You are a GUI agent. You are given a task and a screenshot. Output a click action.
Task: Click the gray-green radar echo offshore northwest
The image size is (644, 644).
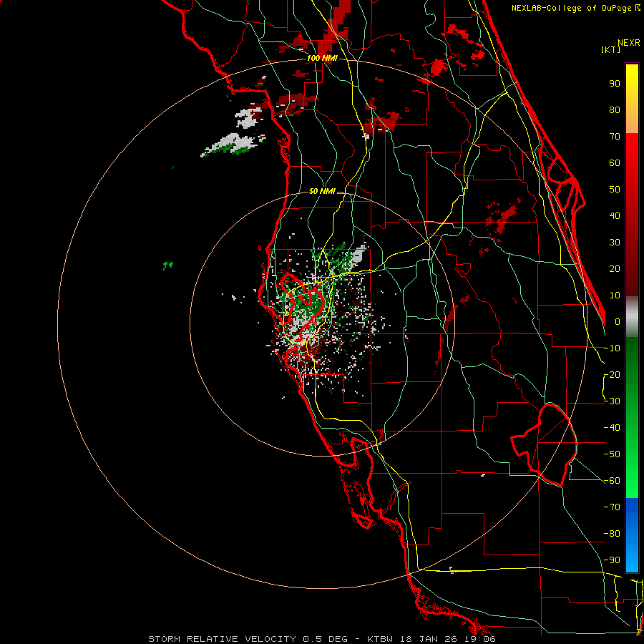click(233, 145)
